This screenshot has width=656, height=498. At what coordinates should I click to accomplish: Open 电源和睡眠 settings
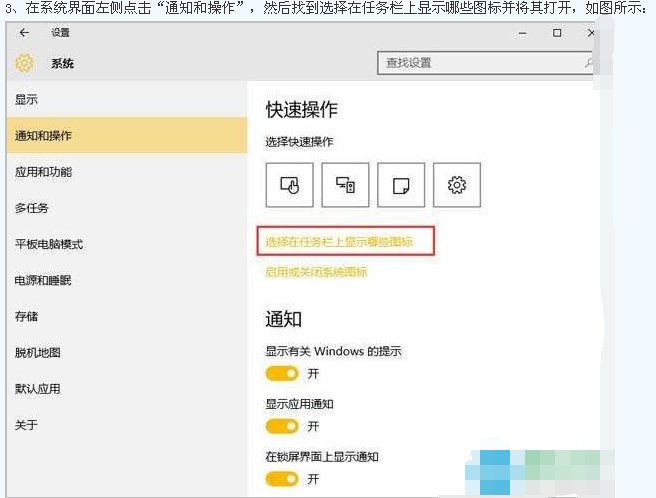(127, 280)
